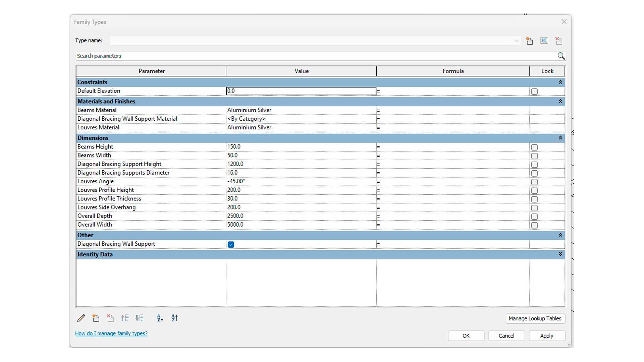Click the sort parameters descending icon

[x=174, y=318]
